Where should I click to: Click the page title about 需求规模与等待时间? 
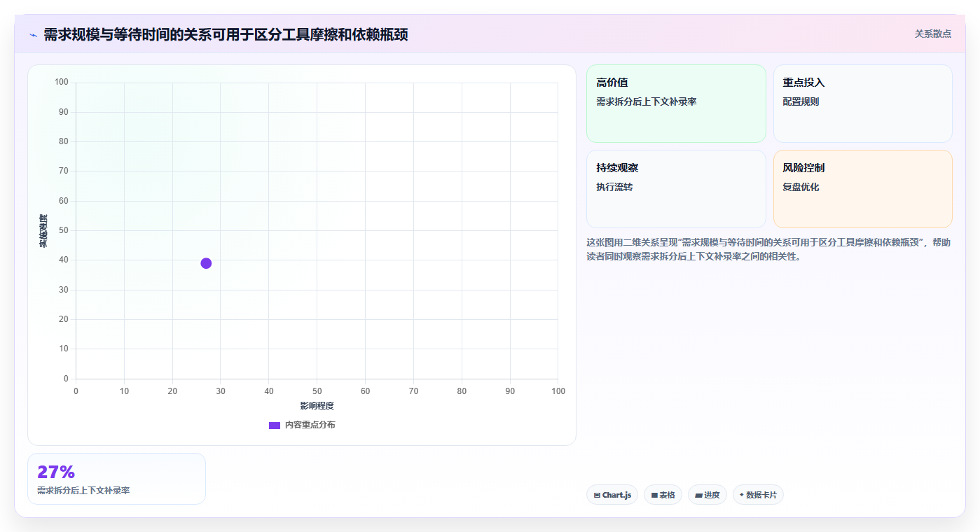click(226, 35)
